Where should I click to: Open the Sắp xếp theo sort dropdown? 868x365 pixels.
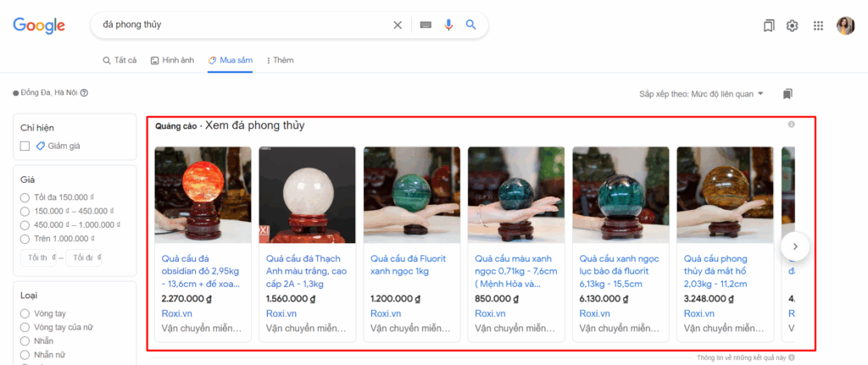pyautogui.click(x=702, y=94)
